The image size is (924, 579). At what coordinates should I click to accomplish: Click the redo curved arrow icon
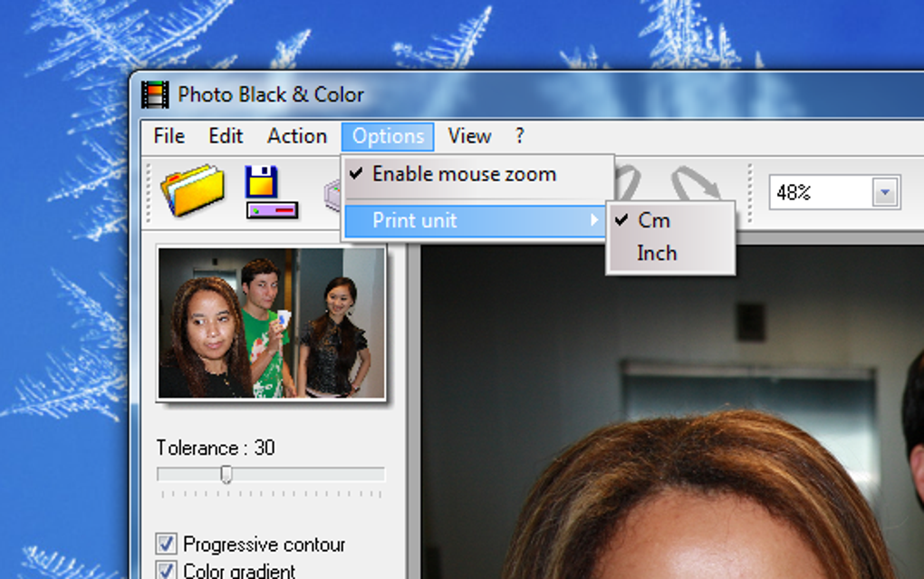coord(696,183)
